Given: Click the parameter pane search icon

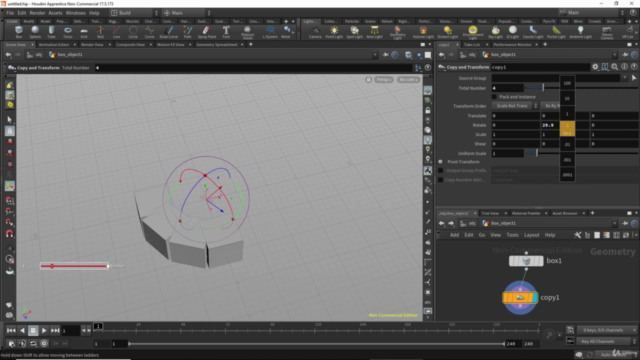Looking at the screenshot, I should pyautogui.click(x=615, y=67).
